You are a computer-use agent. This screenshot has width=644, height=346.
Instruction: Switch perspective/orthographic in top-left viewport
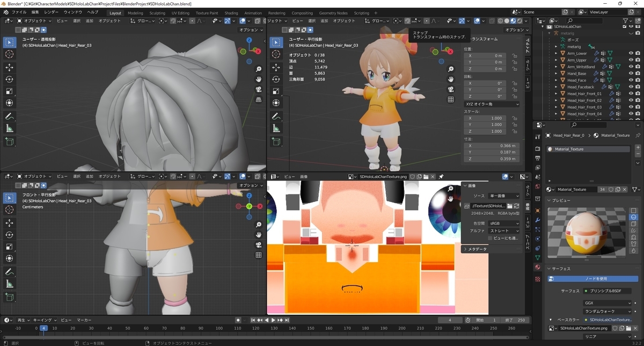[259, 99]
